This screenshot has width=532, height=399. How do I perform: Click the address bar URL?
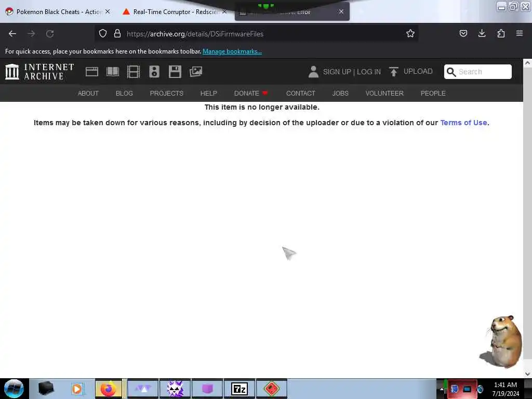[x=195, y=34]
